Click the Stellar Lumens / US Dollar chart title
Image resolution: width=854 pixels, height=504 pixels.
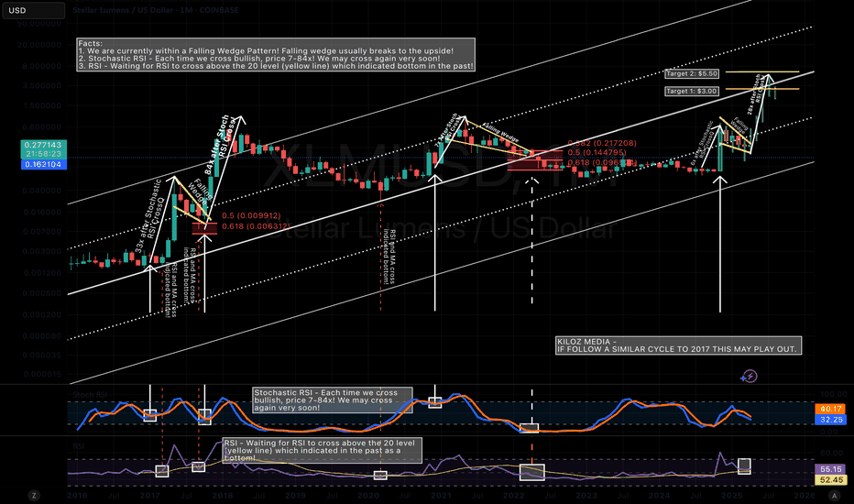point(155,10)
